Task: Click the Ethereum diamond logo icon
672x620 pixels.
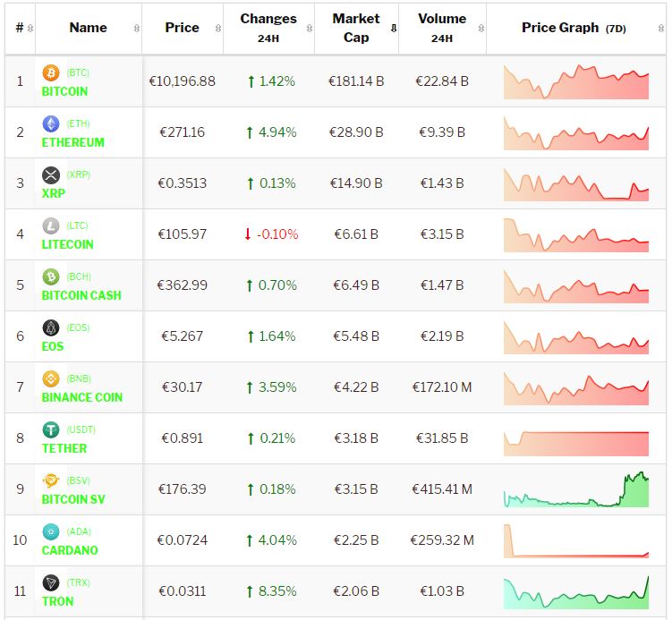Action: coord(51,124)
